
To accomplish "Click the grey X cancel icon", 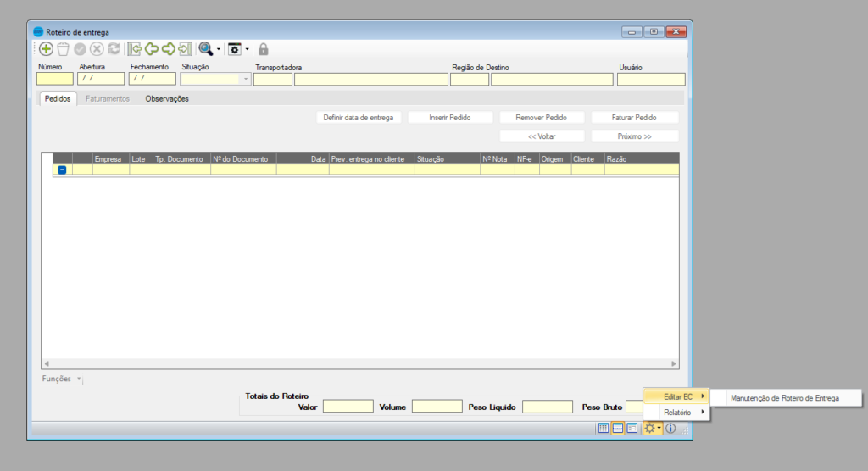I will 97,49.
